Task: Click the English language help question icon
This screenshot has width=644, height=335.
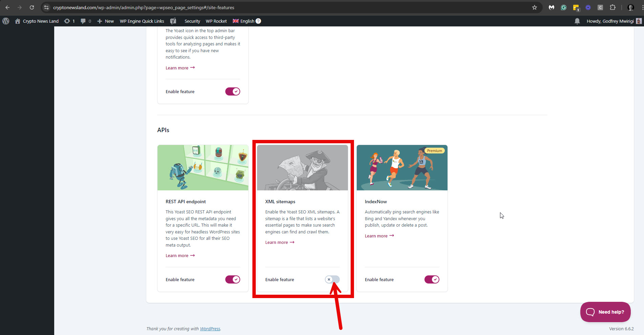Action: pyautogui.click(x=258, y=21)
